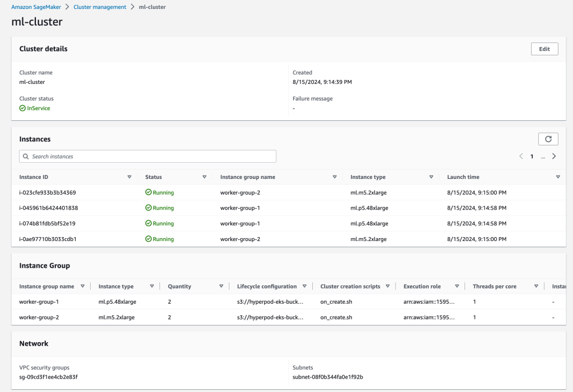Open the Launch time column filter

coord(558,177)
